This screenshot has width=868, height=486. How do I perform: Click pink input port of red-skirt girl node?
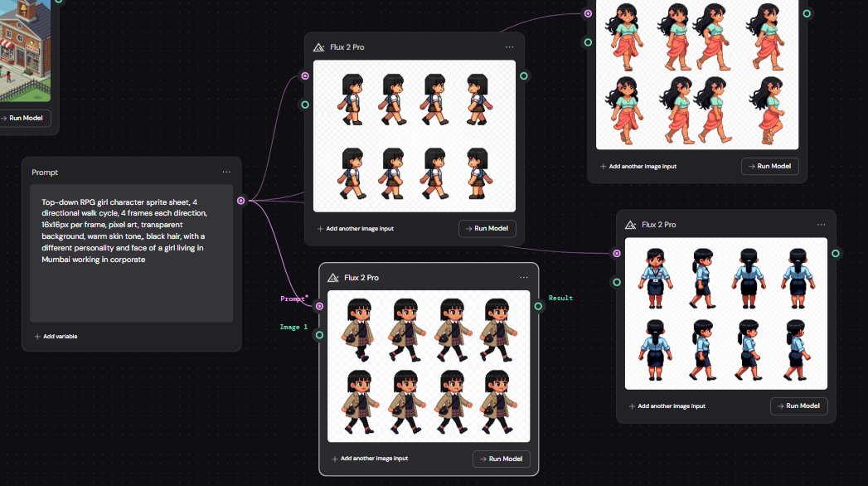(x=588, y=13)
